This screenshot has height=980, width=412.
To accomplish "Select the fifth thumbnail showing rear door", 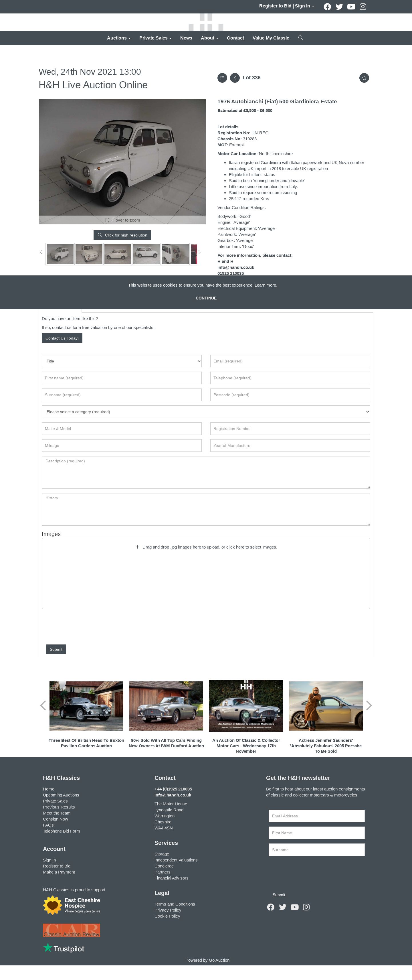I will pyautogui.click(x=176, y=254).
